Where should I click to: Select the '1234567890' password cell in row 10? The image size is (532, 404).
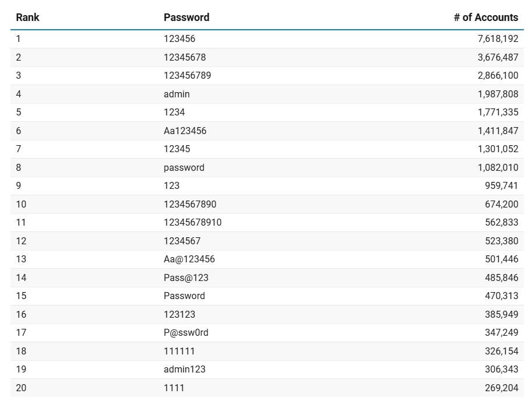190,204
